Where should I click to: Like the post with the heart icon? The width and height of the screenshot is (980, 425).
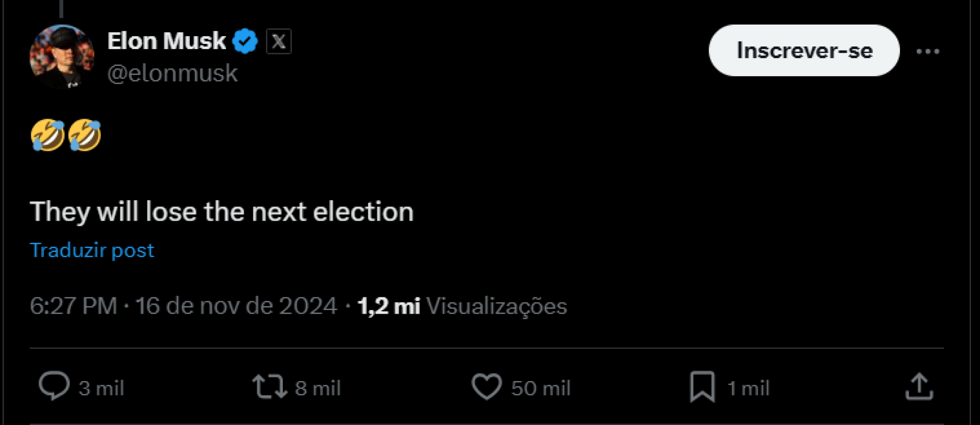click(486, 386)
